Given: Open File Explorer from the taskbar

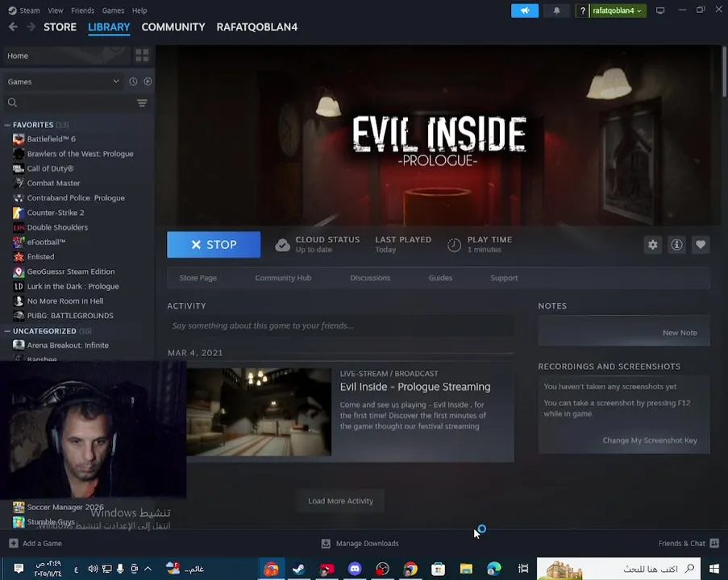Looking at the screenshot, I should (x=466, y=569).
